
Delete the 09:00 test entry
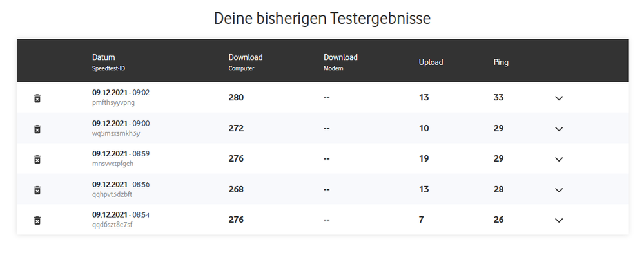(x=37, y=129)
